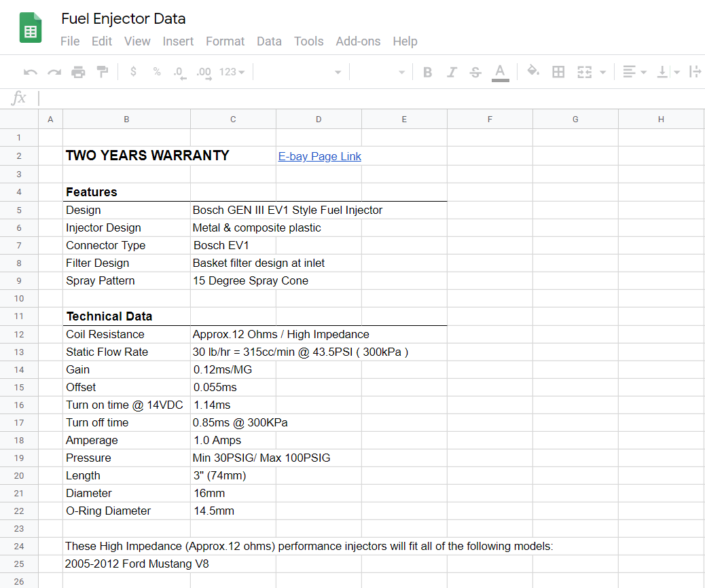Open the fill color picker
Image resolution: width=705 pixels, height=588 pixels.
533,72
